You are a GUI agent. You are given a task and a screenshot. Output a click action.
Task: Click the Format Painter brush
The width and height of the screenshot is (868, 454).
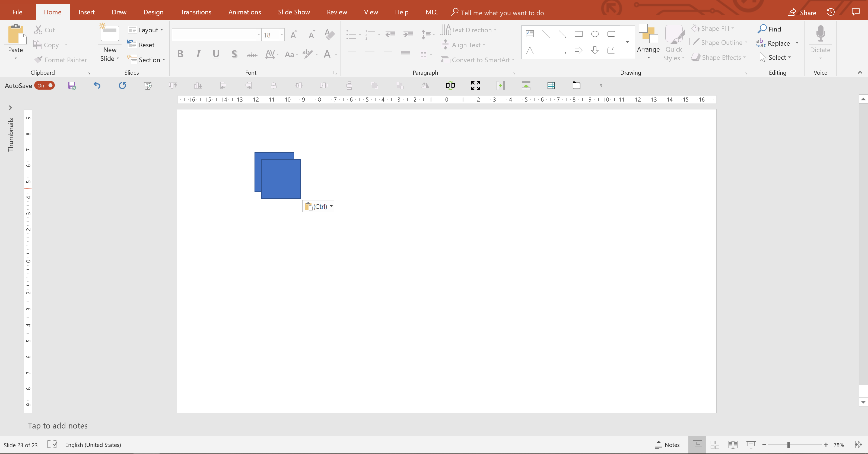click(x=39, y=60)
